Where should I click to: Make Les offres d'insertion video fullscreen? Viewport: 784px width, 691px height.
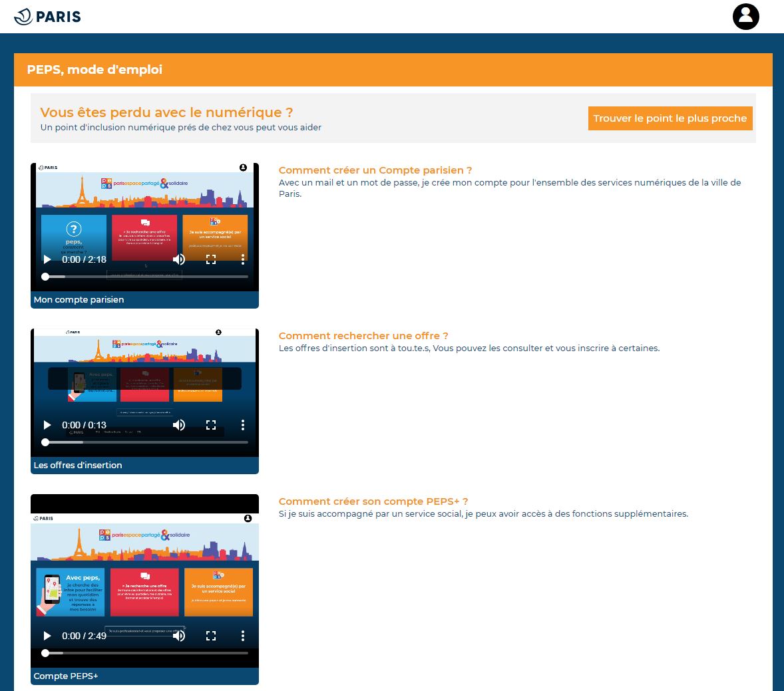coord(211,425)
